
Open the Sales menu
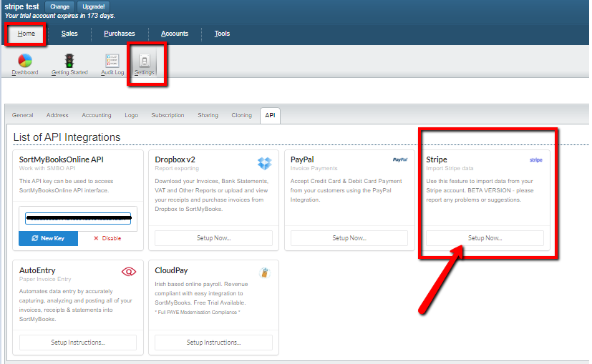click(x=69, y=34)
